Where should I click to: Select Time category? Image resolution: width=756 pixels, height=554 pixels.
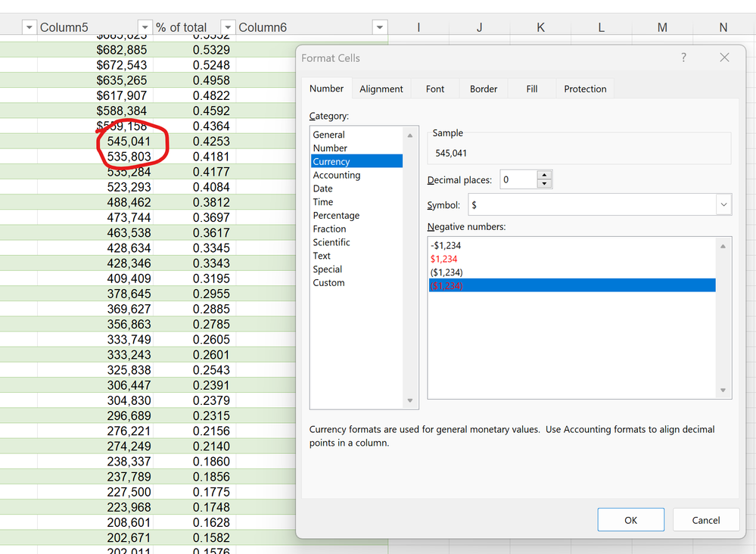(356, 202)
